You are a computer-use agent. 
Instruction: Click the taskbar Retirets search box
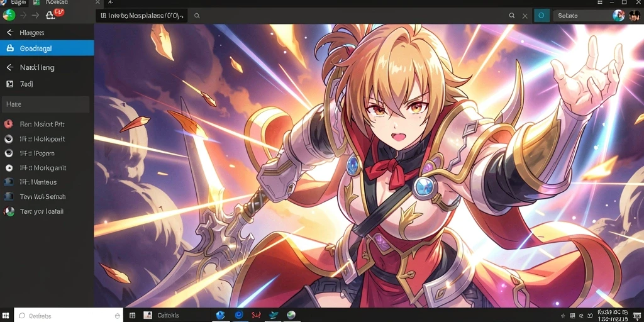tap(69, 316)
